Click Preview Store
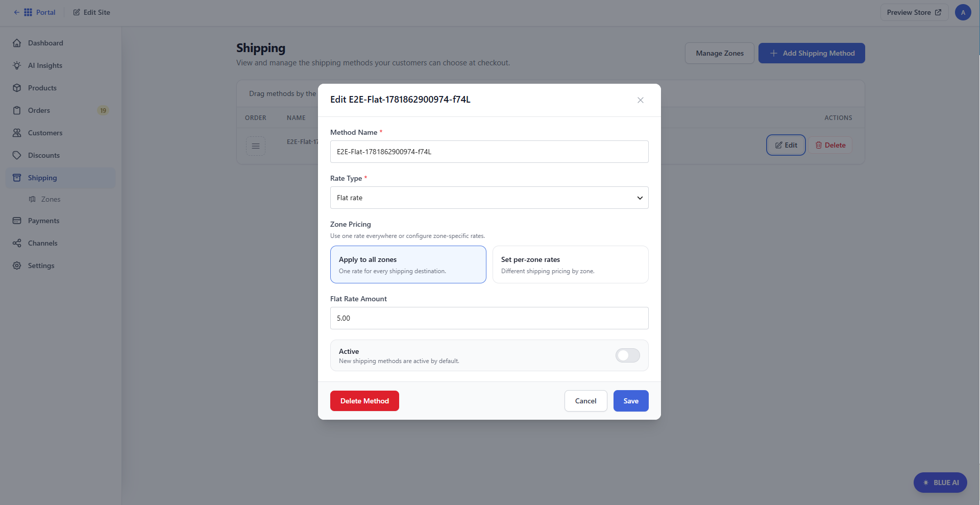Screen dimensions: 980x505 (x=914, y=12)
